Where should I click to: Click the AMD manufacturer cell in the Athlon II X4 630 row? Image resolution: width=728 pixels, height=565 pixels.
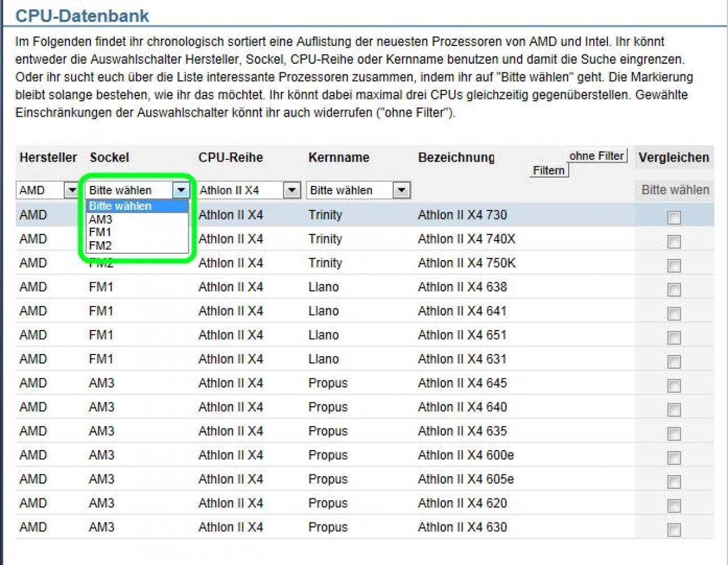(x=33, y=527)
